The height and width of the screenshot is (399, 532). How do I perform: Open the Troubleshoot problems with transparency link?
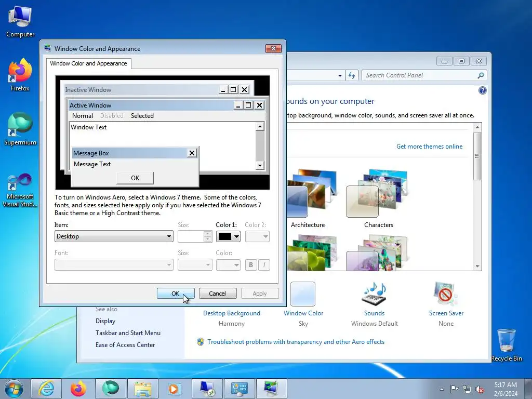point(296,342)
